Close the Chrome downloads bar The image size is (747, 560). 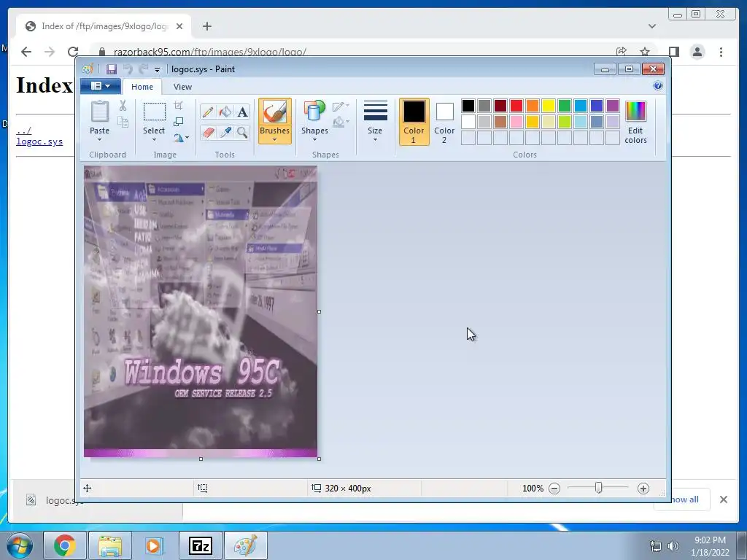(723, 499)
